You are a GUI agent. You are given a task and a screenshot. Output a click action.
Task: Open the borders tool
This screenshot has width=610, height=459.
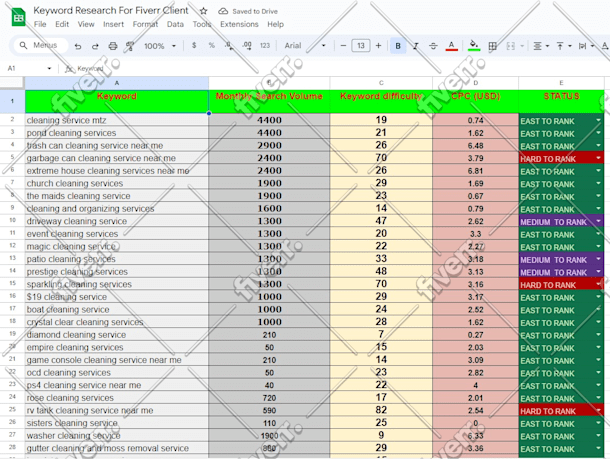coord(493,46)
